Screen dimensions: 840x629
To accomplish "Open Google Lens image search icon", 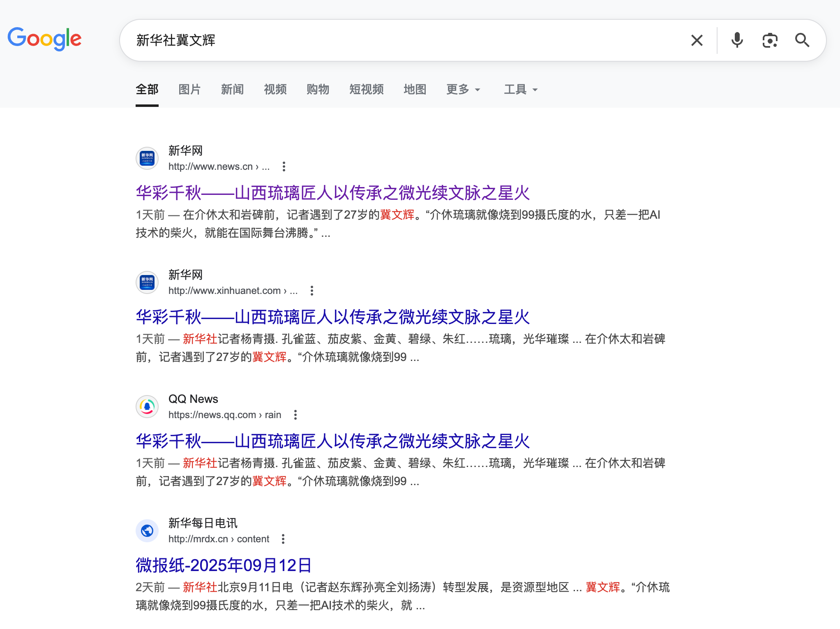I will click(770, 40).
